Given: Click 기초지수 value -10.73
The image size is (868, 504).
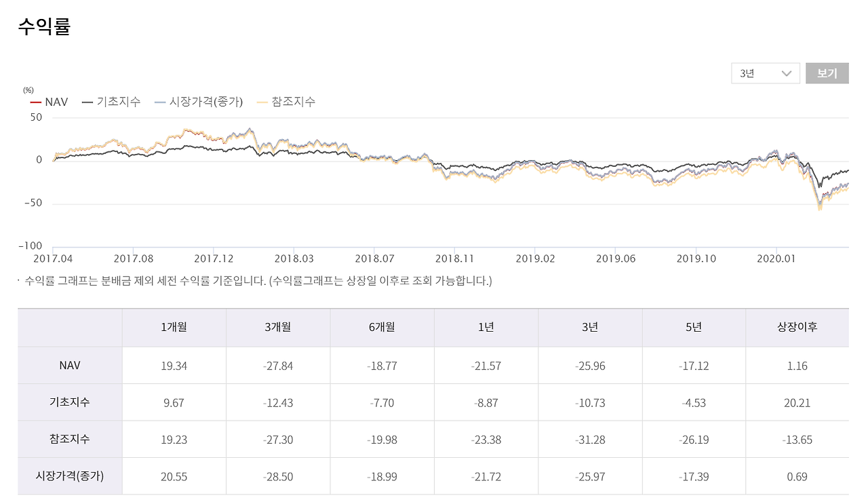Looking at the screenshot, I should (590, 403).
